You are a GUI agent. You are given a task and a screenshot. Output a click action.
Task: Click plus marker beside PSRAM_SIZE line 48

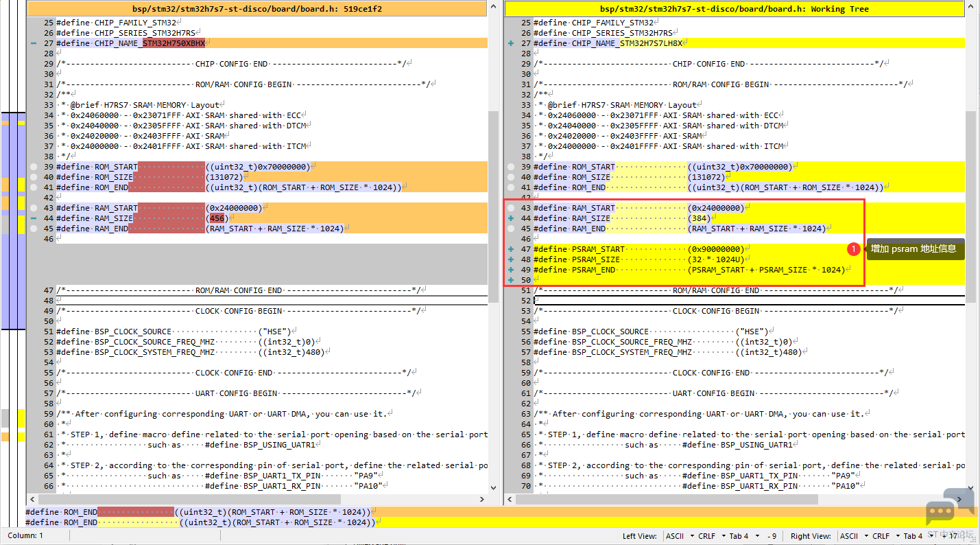click(510, 259)
